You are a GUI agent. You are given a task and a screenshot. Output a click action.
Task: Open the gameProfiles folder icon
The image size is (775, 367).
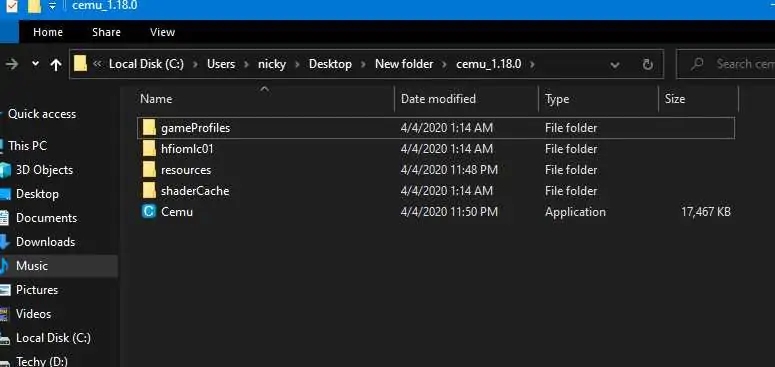149,128
